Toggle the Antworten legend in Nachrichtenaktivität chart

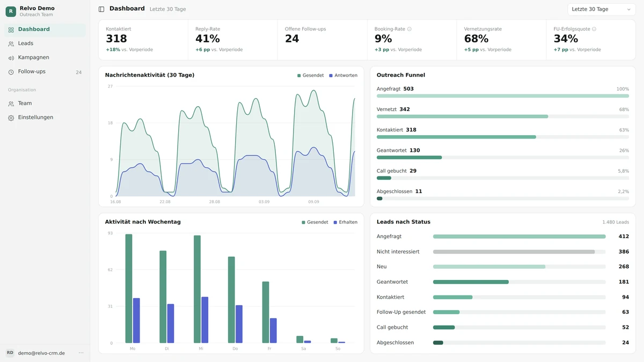coord(343,76)
